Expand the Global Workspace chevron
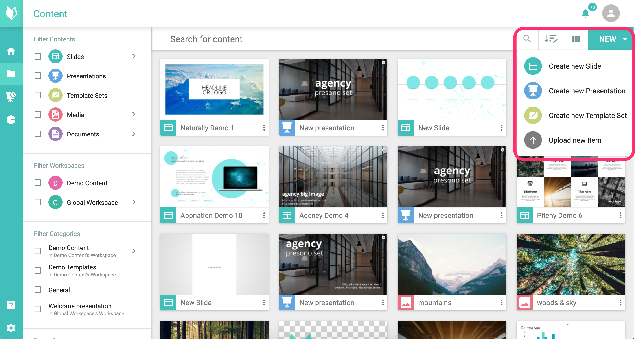The image size is (644, 339). coord(134,202)
